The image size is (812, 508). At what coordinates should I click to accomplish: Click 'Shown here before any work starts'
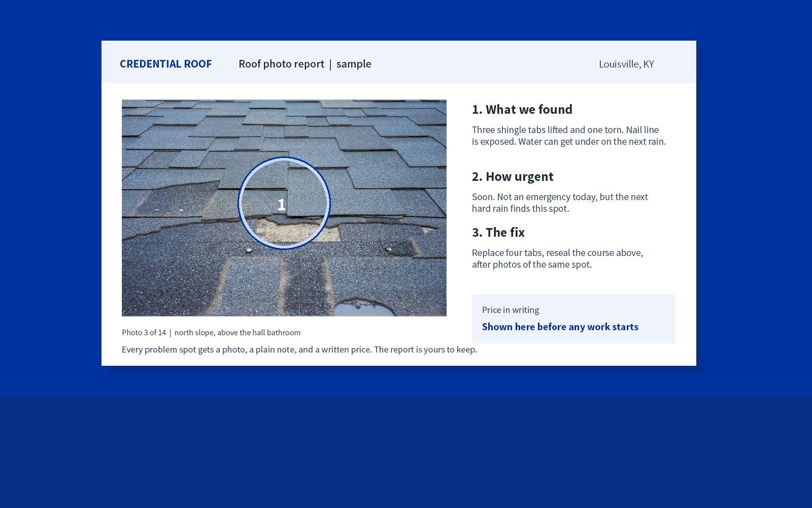pyautogui.click(x=560, y=327)
